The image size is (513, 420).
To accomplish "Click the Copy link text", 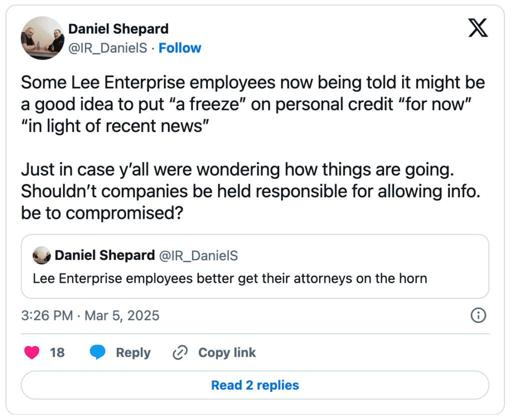I will pos(227,352).
